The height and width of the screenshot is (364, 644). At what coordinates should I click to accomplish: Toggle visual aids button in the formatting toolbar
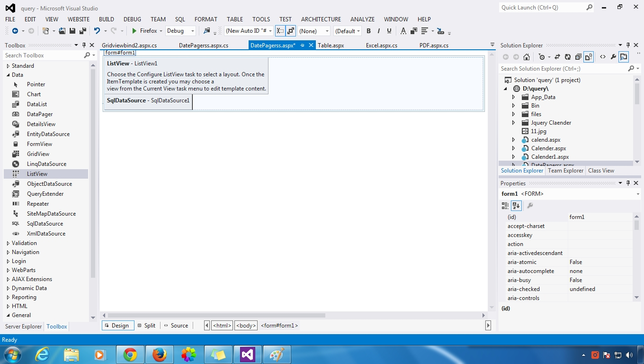pyautogui.click(x=280, y=31)
